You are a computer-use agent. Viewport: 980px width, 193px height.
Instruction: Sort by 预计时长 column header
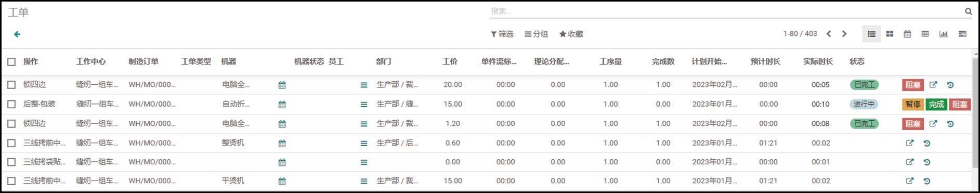point(765,61)
